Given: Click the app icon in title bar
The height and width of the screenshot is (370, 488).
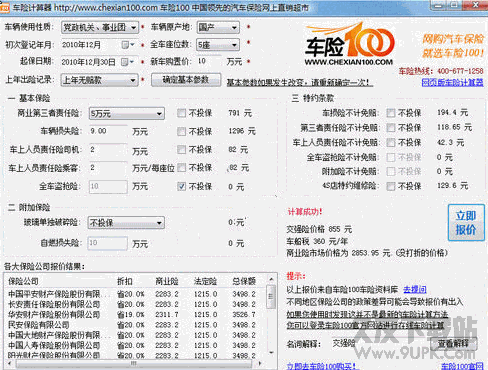Looking at the screenshot, I should [5, 7].
